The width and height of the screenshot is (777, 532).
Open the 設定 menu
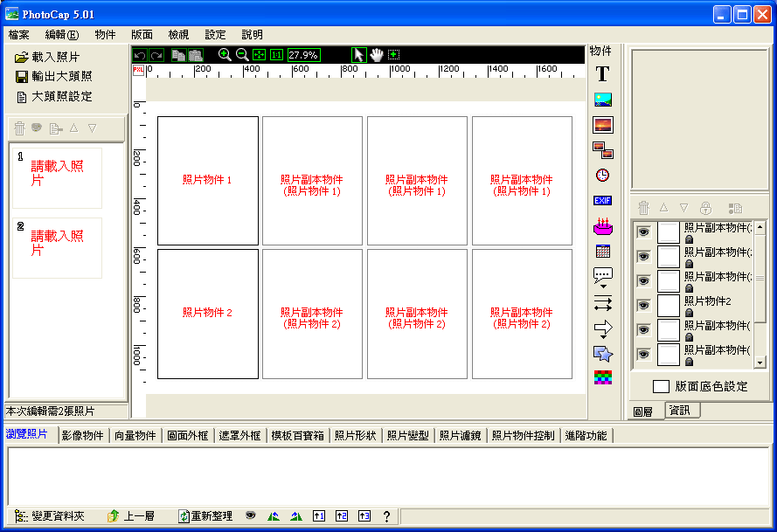click(215, 34)
